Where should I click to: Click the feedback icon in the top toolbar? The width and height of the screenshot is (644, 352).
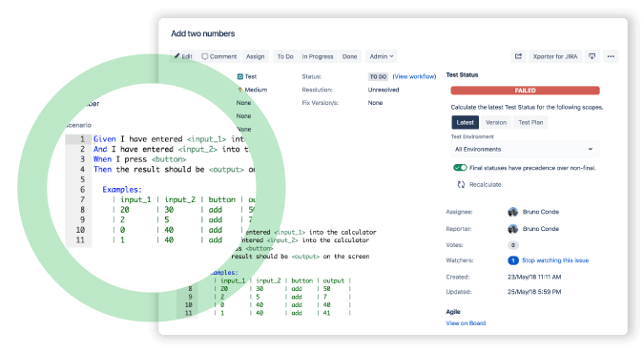(592, 56)
